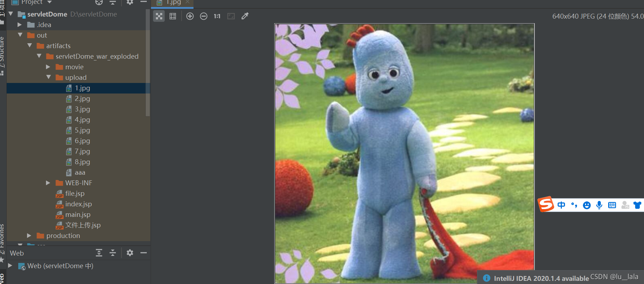Click the displayed image preview

pos(405,153)
